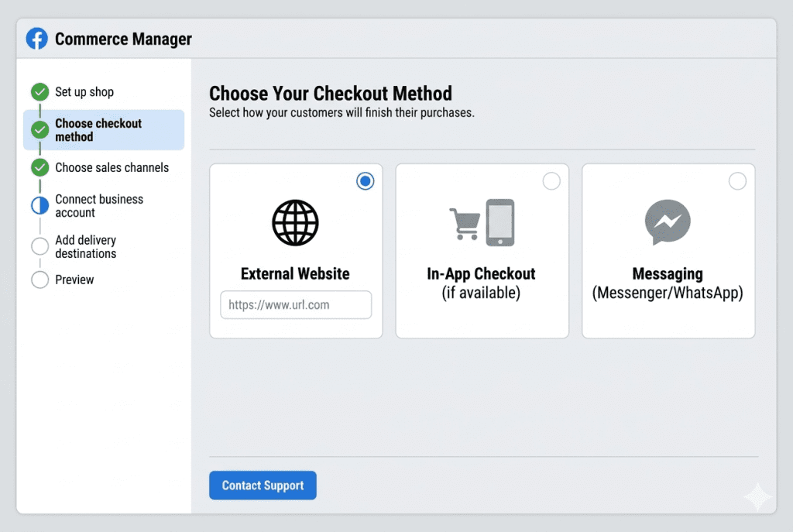The image size is (793, 532).
Task: Select the External Website radio button
Action: pos(366,181)
